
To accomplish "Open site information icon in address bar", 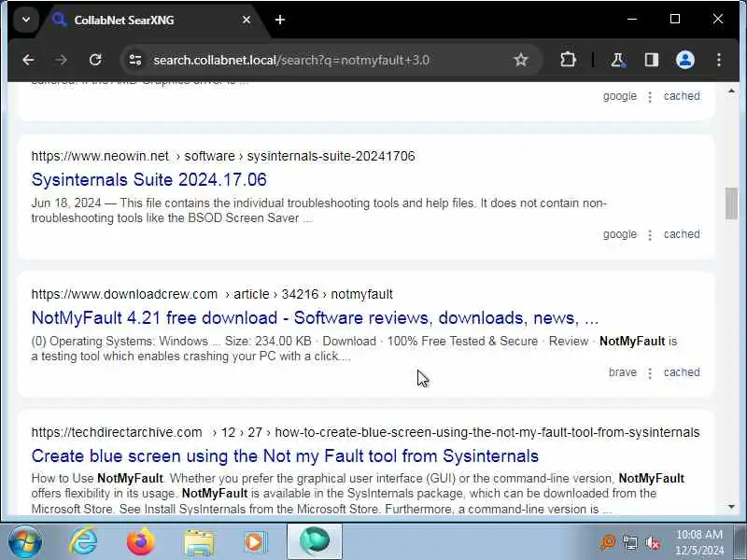I will 135,60.
